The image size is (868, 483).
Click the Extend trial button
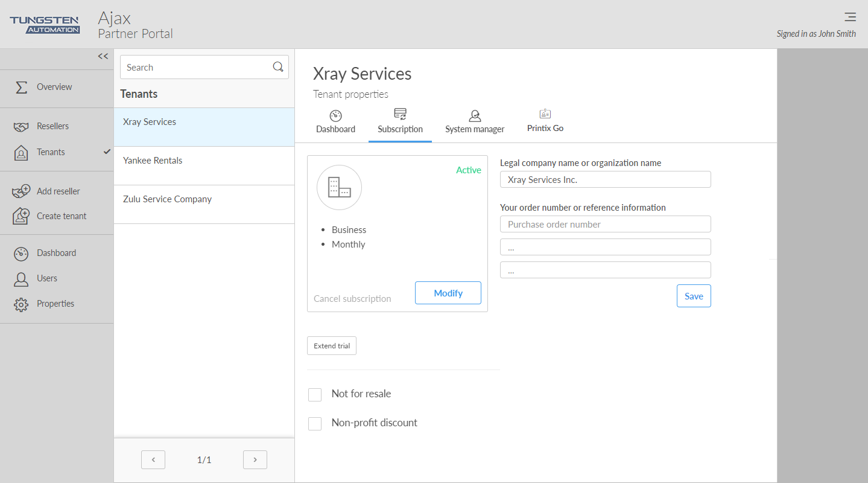[332, 346]
